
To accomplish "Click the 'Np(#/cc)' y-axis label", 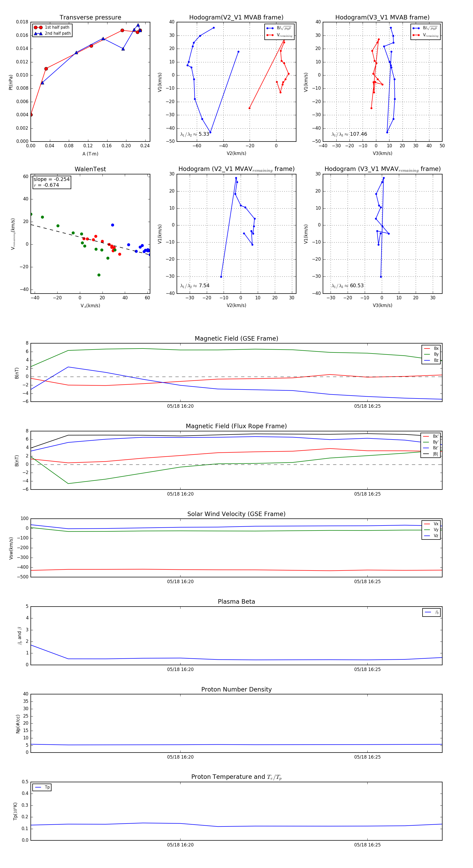I will (18, 724).
